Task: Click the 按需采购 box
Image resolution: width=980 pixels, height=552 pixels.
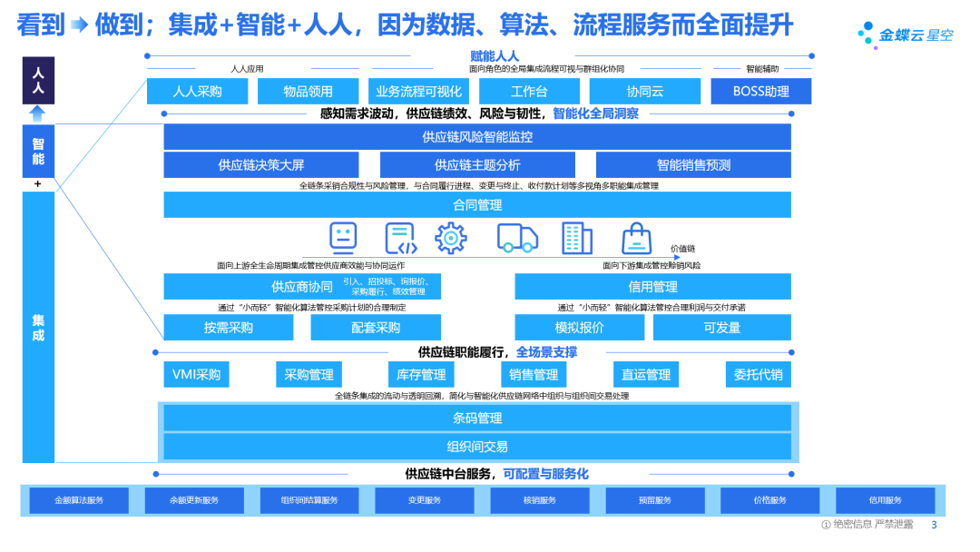Action: tap(229, 328)
